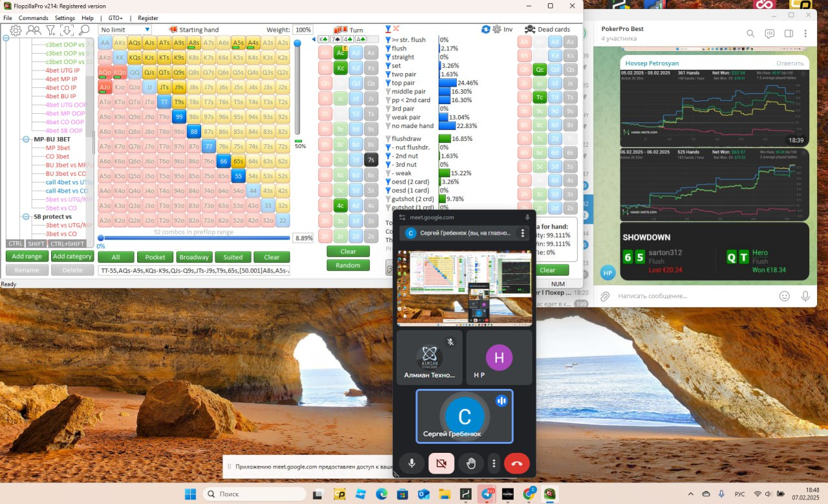Toggle the oesd (2 card) filter funnel
The height and width of the screenshot is (504, 828).
(x=388, y=182)
